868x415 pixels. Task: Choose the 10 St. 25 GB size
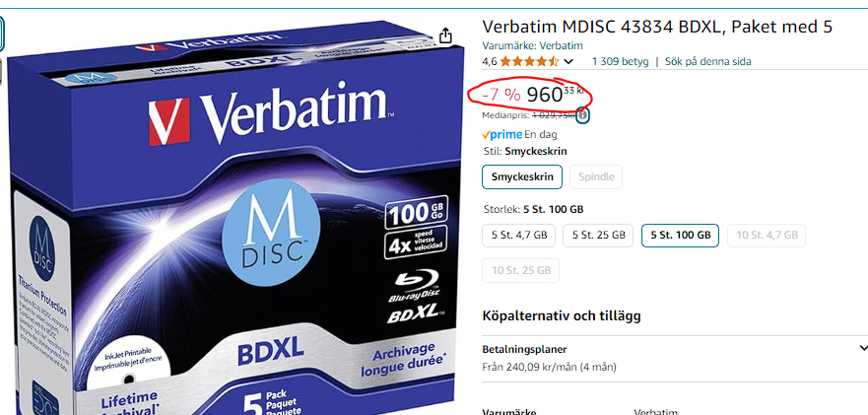click(521, 270)
